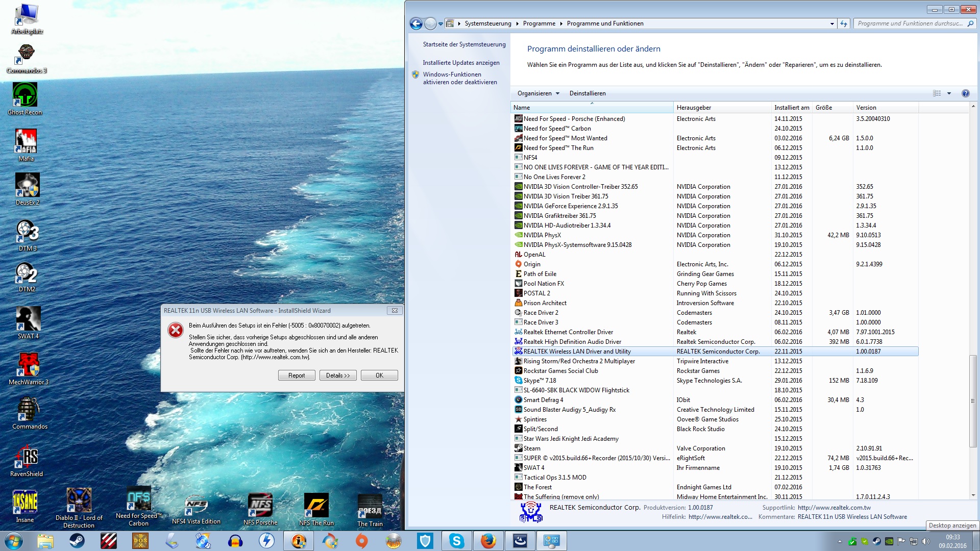Expand the address bar history dropdown
Image resolution: width=980 pixels, height=551 pixels.
(832, 23)
